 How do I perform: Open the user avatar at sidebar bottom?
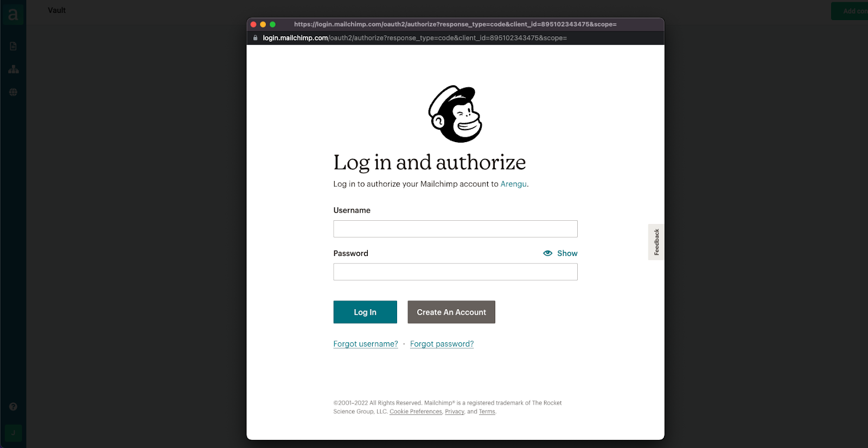coord(14,433)
